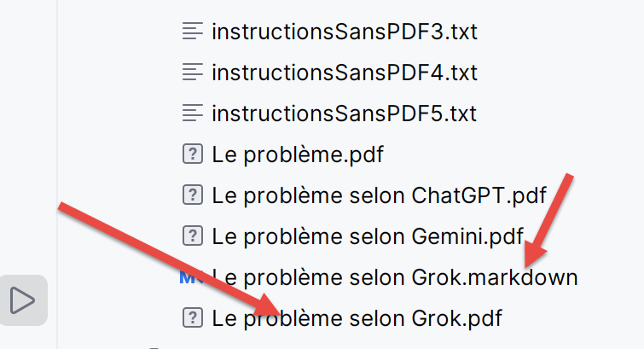
Task: Click question-mark icon beside ChatGPT PDF file
Action: pos(192,195)
